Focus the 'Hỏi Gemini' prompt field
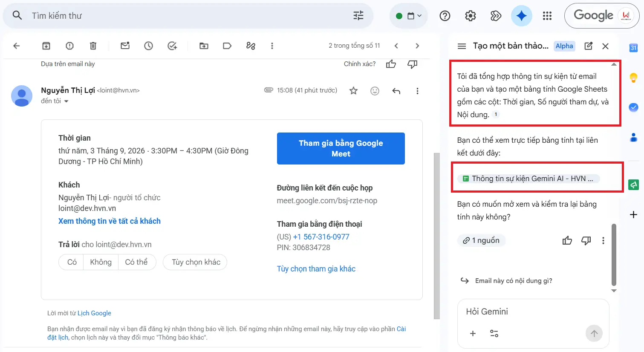 pos(533,312)
